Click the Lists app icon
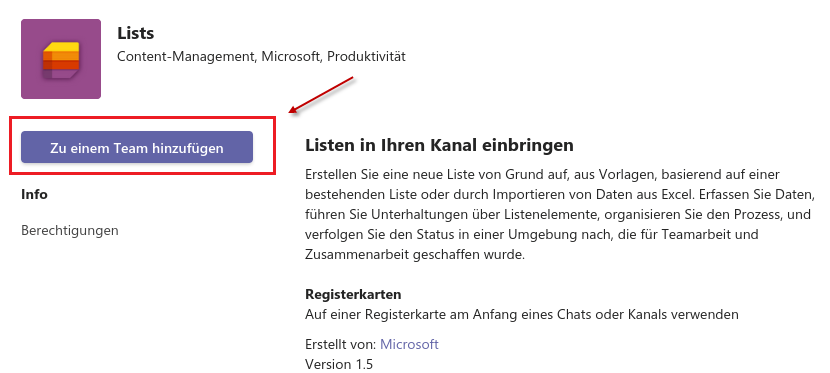This screenshot has width=830, height=373. pyautogui.click(x=61, y=59)
